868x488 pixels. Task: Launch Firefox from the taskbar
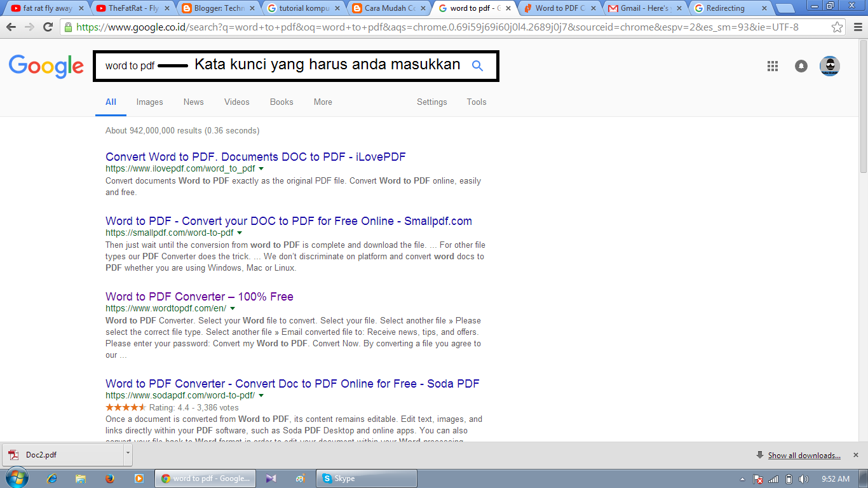(x=109, y=478)
